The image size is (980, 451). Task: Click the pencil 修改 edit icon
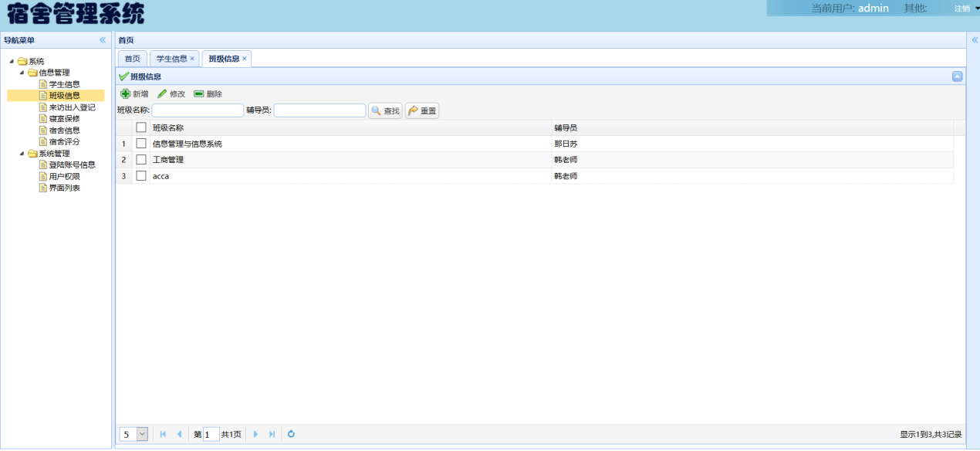[162, 93]
